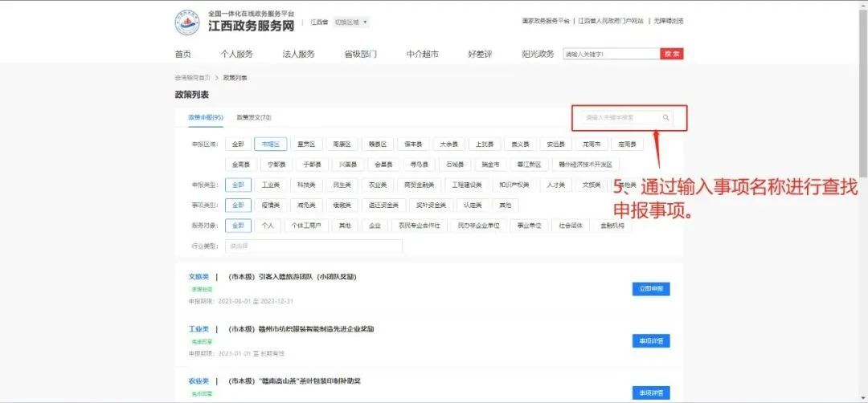Select 大余县 region filter
Viewport: 868px width, 403px height.
click(449, 145)
